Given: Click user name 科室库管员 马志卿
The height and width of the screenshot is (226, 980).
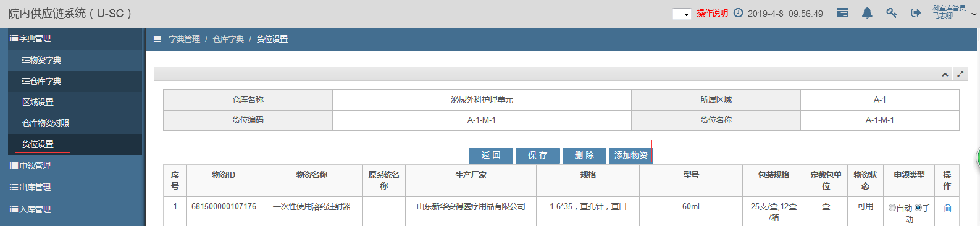Looking at the screenshot, I should click(x=949, y=12).
